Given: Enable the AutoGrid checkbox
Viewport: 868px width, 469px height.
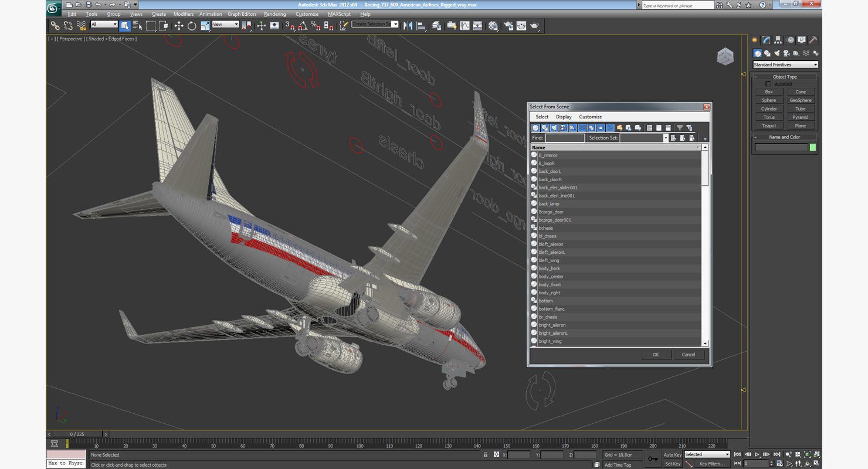Looking at the screenshot, I should (768, 84).
